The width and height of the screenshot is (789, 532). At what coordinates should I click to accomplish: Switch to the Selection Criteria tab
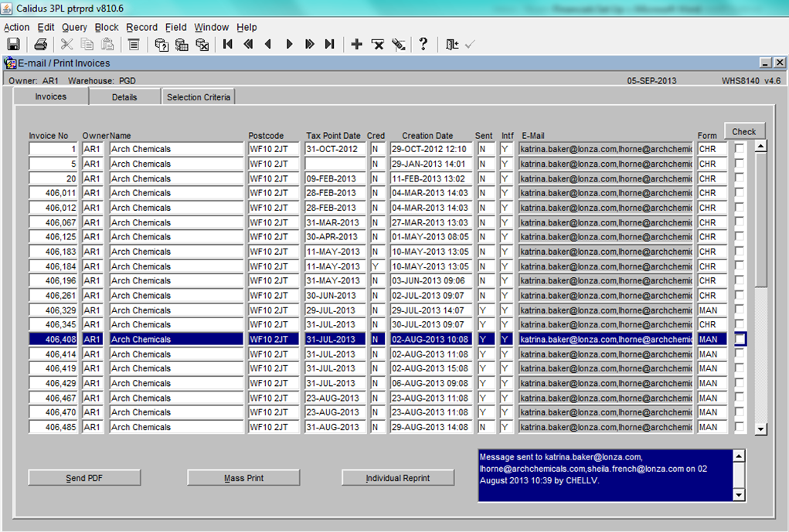199,97
